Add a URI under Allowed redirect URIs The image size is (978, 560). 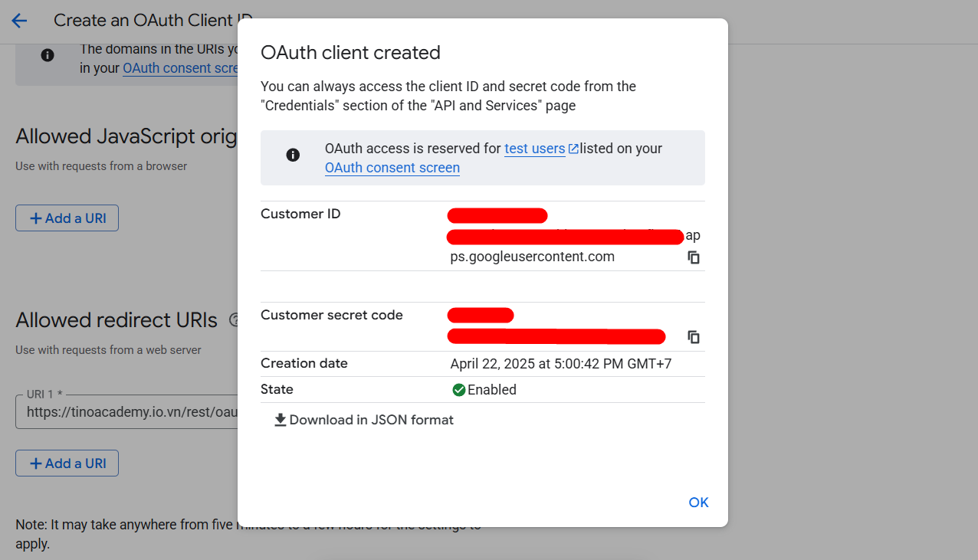[67, 463]
